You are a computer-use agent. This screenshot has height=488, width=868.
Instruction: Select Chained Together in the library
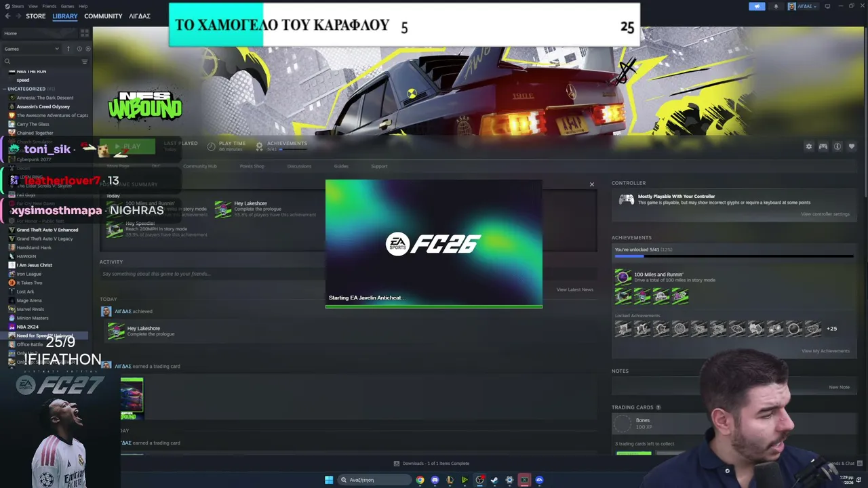pyautogui.click(x=35, y=133)
